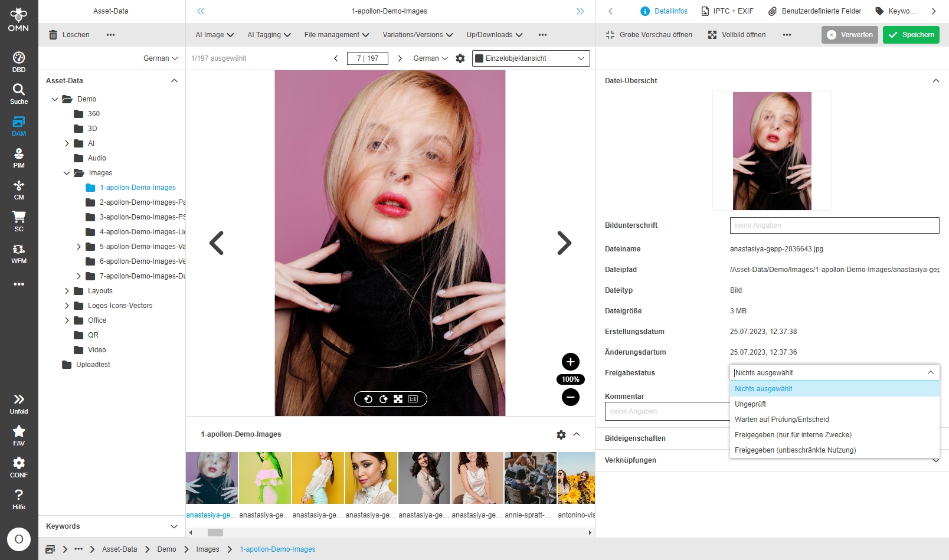Zoom out with the minus button

point(571,397)
